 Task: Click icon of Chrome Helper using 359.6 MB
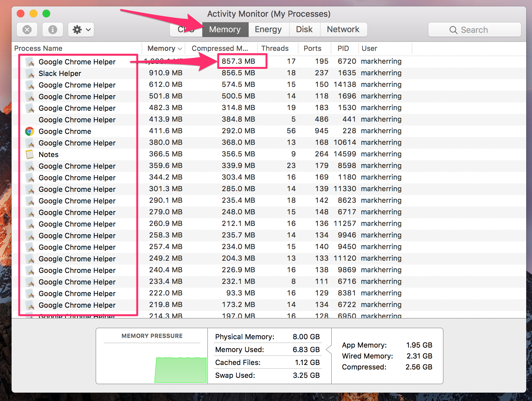pyautogui.click(x=30, y=166)
